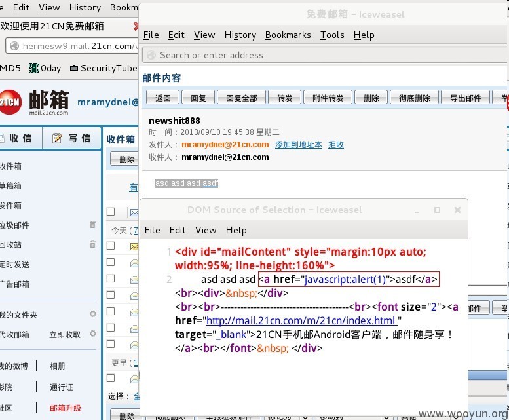Click the 回复 reply button
Image resolution: width=509 pixels, height=420 pixels.
[198, 98]
